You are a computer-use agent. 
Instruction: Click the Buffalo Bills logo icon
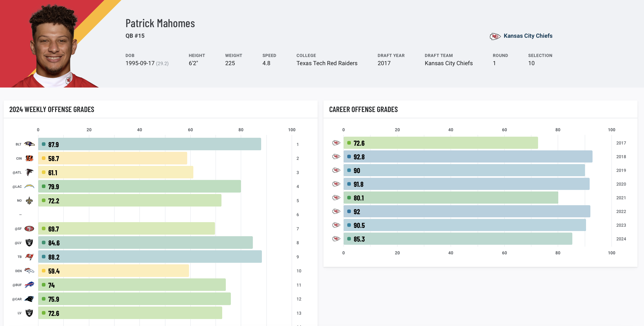pos(29,285)
